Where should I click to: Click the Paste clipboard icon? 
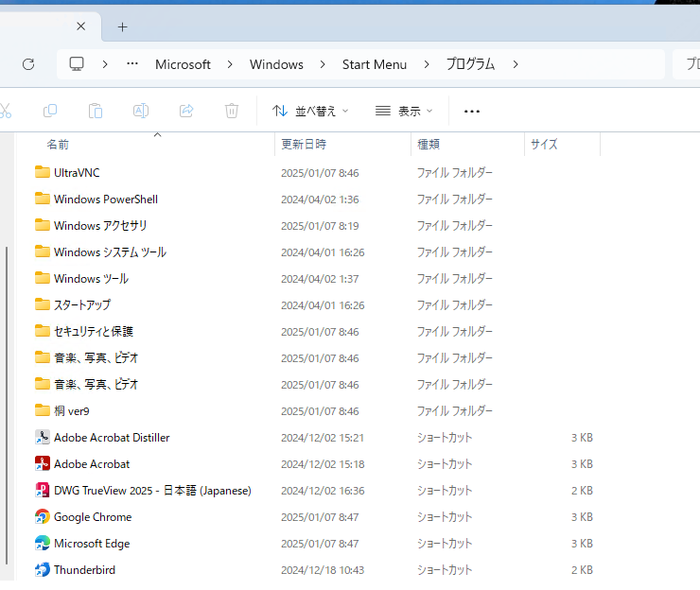point(96,111)
